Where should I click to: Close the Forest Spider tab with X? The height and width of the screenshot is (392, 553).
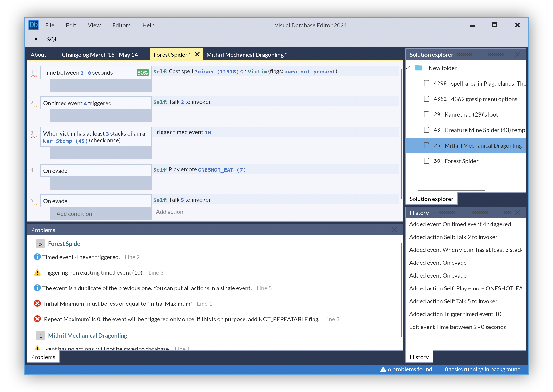pos(197,54)
